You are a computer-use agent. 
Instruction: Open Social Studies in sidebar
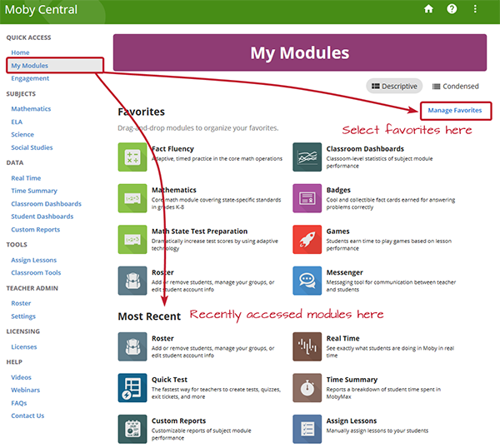tap(32, 147)
